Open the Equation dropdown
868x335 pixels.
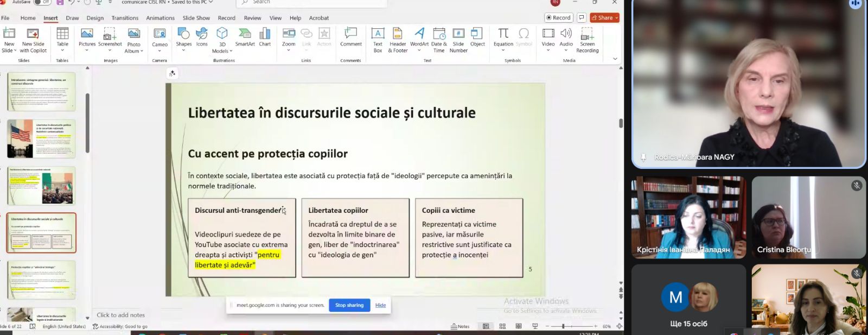coord(503,50)
